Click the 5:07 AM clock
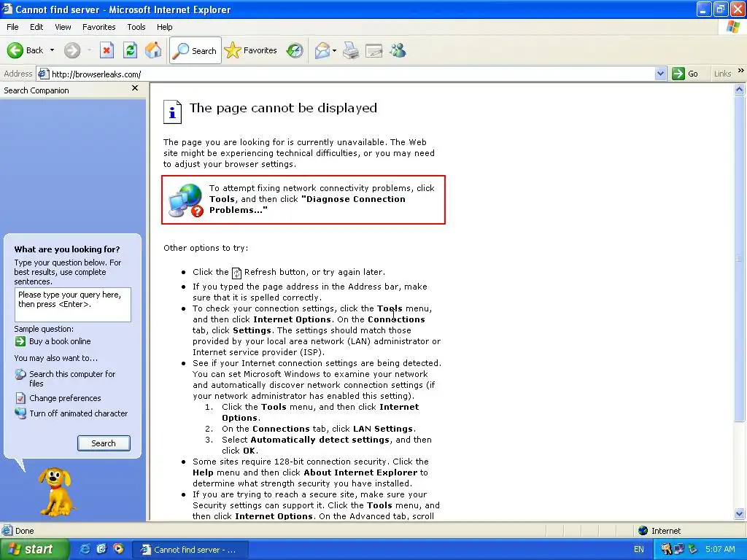Image resolution: width=747 pixels, height=560 pixels. [720, 549]
